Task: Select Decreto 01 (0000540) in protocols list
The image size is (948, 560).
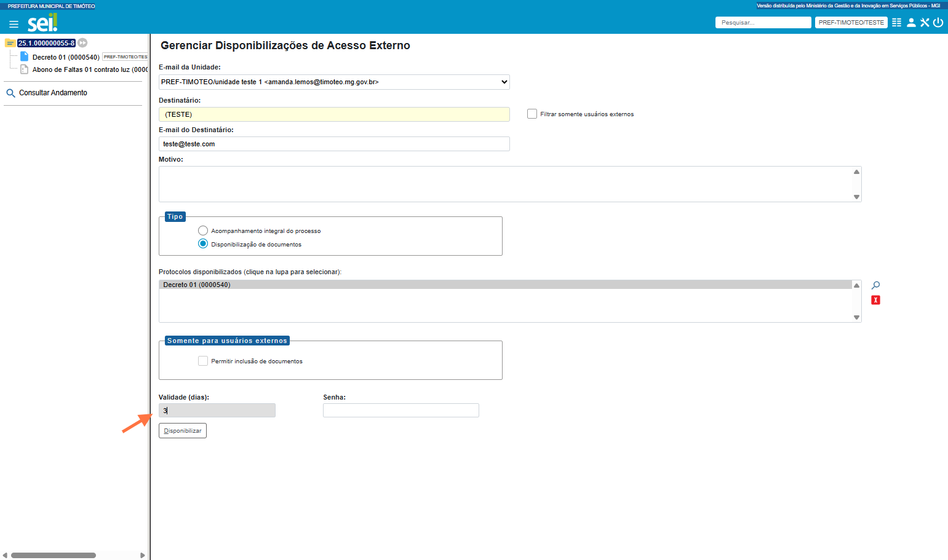Action: [x=505, y=285]
